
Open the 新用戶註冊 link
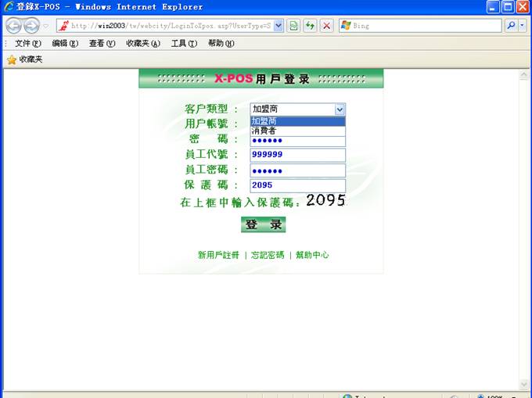[218, 255]
